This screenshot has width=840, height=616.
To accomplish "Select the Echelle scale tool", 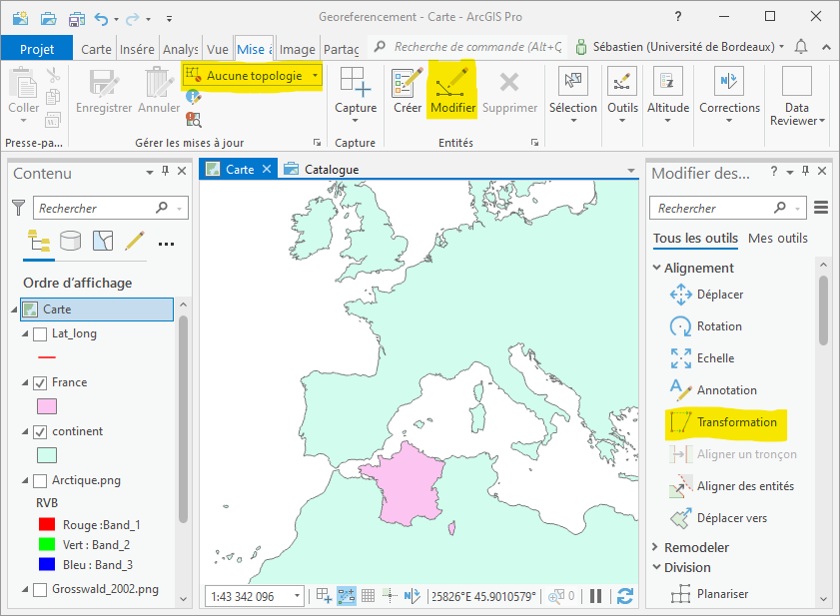I will point(715,358).
